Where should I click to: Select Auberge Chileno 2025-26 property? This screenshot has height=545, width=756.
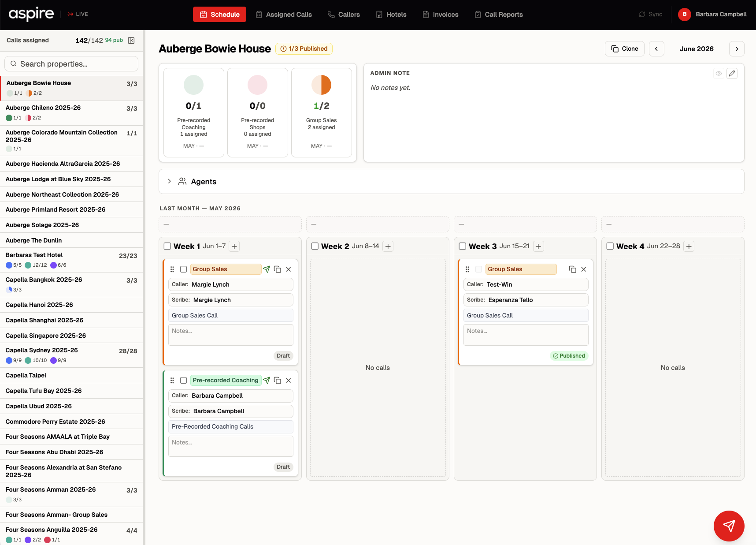pos(71,113)
